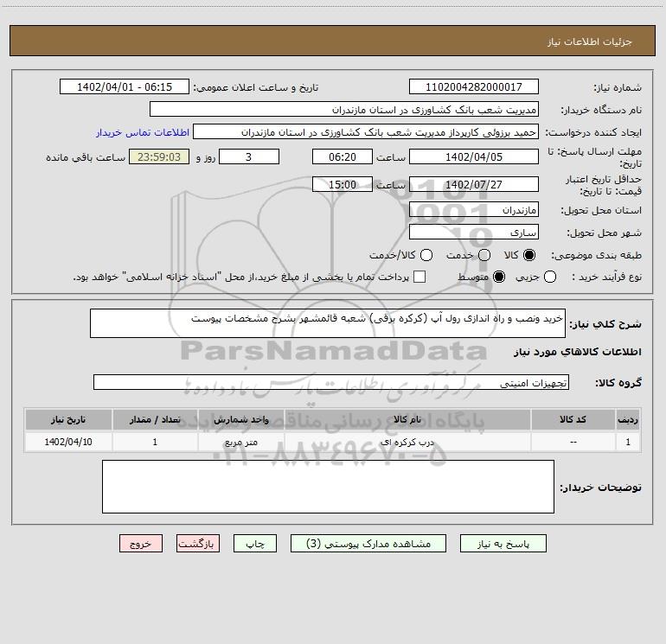Screen dimensions: 666x644
Task: Select the کالا radio button
Action: click(529, 255)
